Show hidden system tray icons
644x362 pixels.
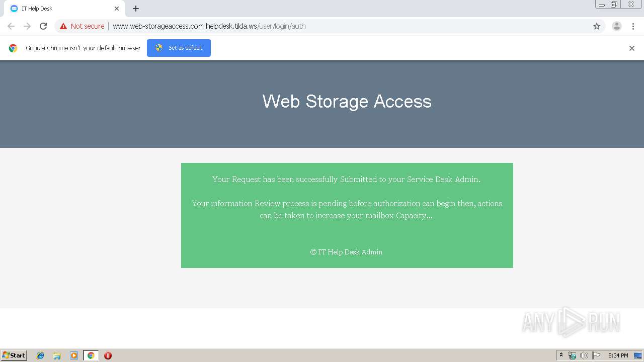point(561,355)
